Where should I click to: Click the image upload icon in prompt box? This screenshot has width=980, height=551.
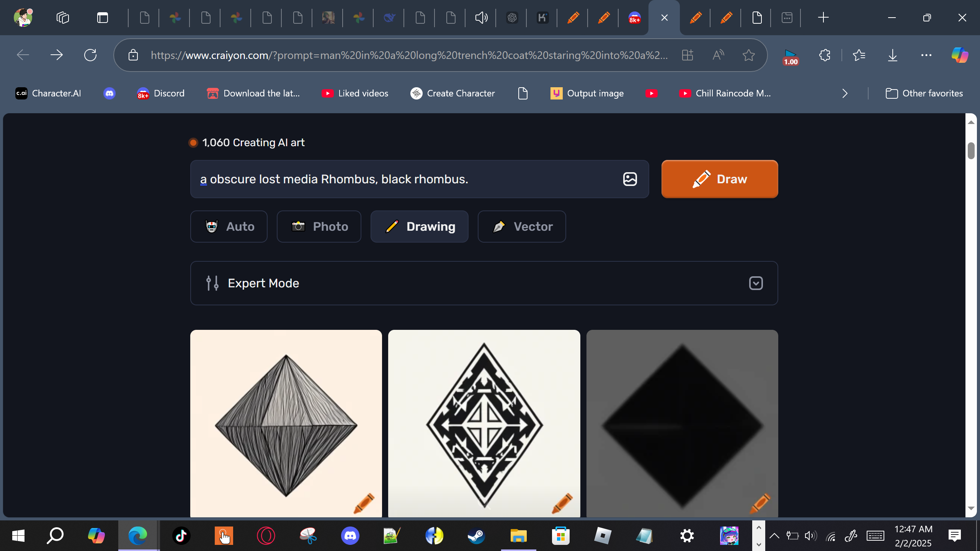point(630,179)
